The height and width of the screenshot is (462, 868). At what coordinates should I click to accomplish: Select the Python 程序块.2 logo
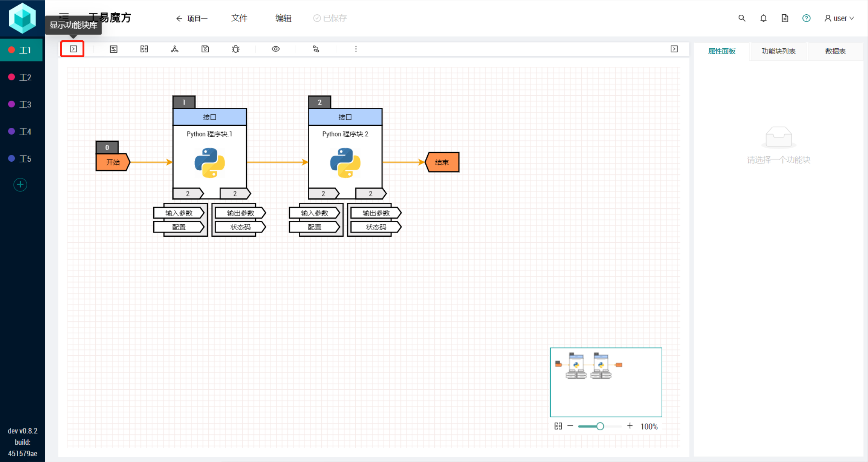pyautogui.click(x=345, y=163)
